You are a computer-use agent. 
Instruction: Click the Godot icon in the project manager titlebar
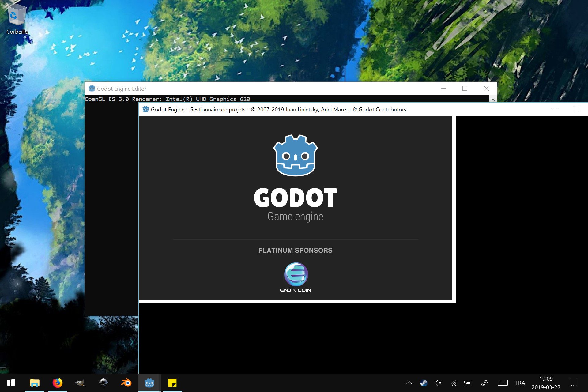click(x=145, y=109)
